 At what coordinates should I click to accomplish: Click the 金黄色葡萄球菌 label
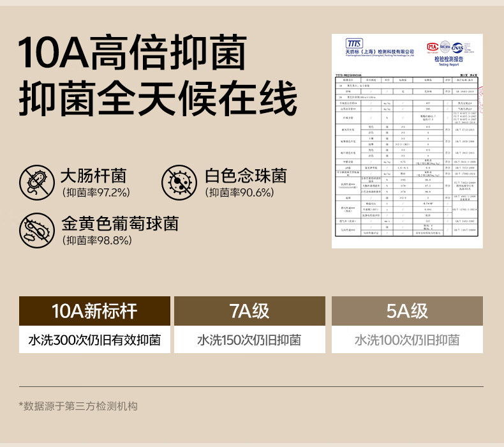coord(120,223)
